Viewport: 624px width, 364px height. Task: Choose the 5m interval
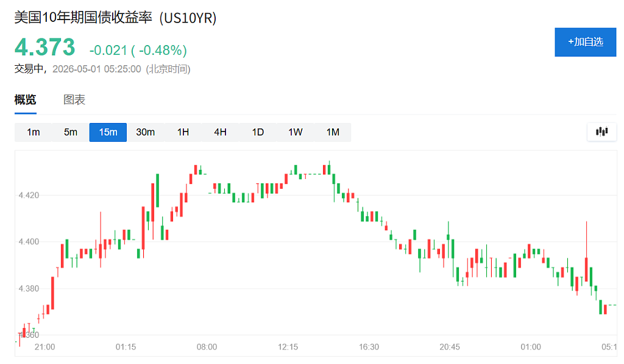pos(71,132)
